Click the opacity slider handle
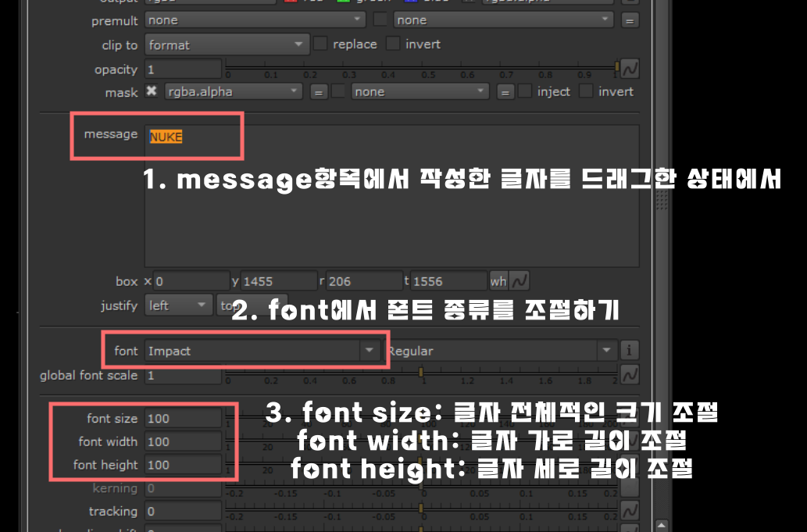This screenshot has height=532, width=807. coord(616,66)
